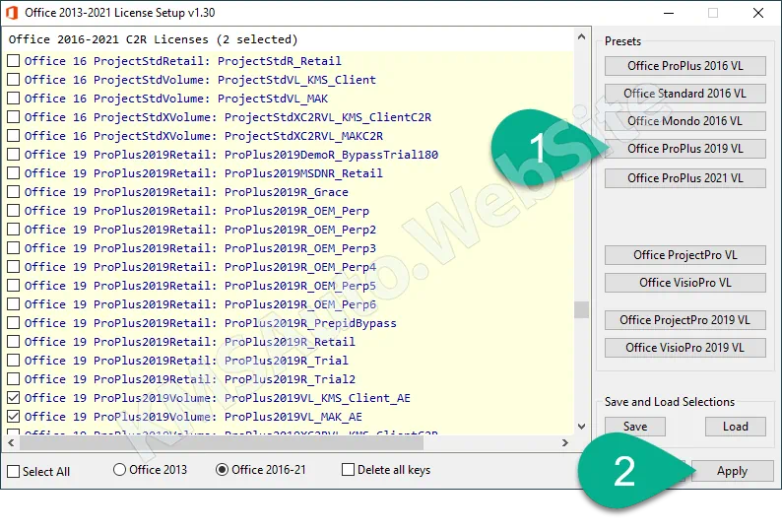Click the vertical scrollbar thumb
Screen dimensions: 782x532
(x=581, y=309)
